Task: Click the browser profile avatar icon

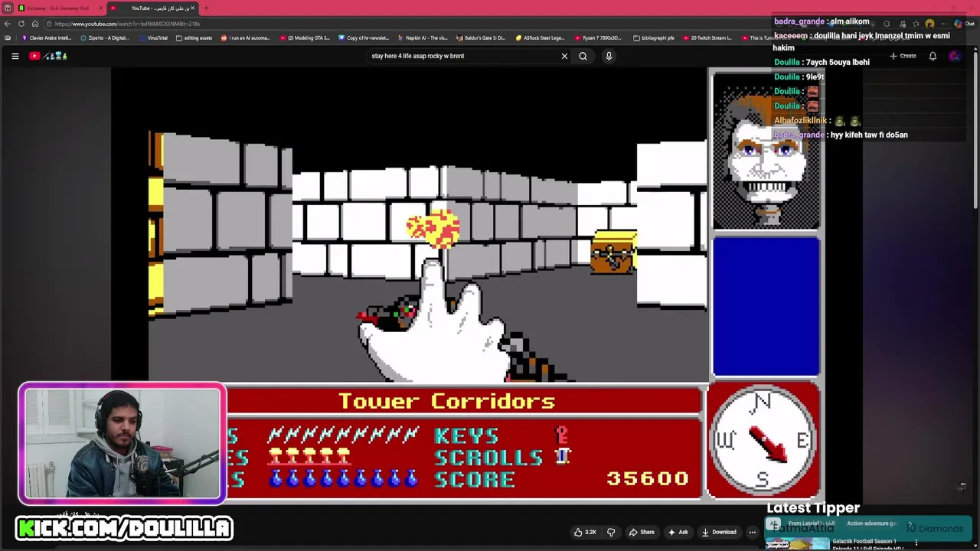Action: coord(929,24)
